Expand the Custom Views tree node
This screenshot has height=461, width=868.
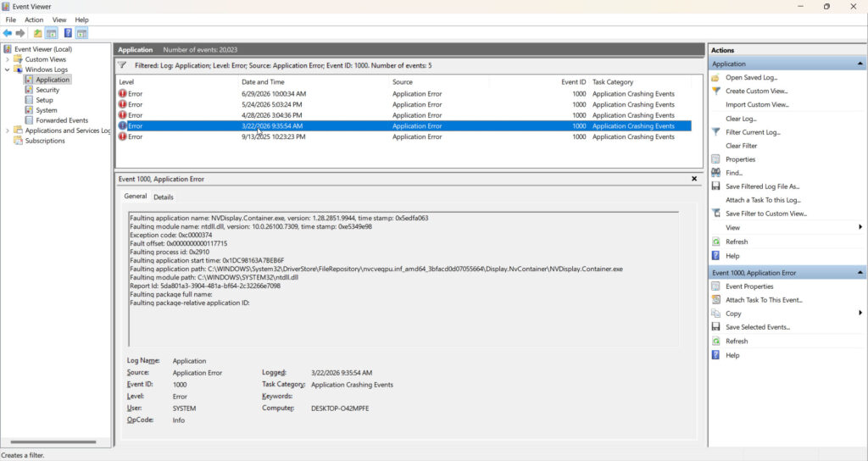(7, 59)
